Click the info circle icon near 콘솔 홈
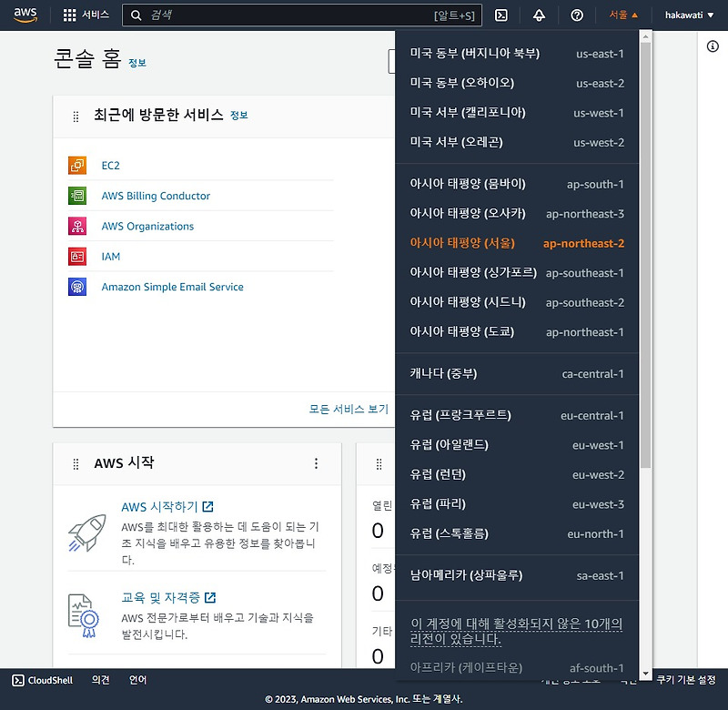The width and height of the screenshot is (728, 710). pos(712,46)
